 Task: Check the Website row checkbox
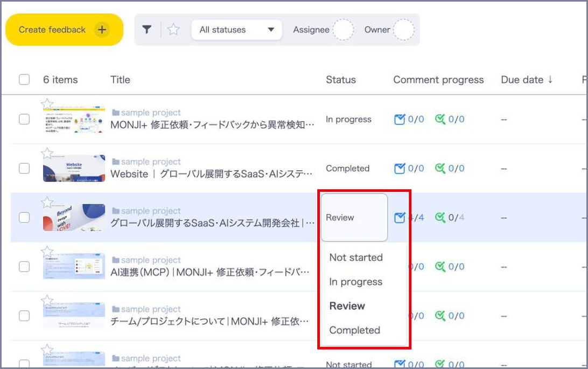point(24,169)
